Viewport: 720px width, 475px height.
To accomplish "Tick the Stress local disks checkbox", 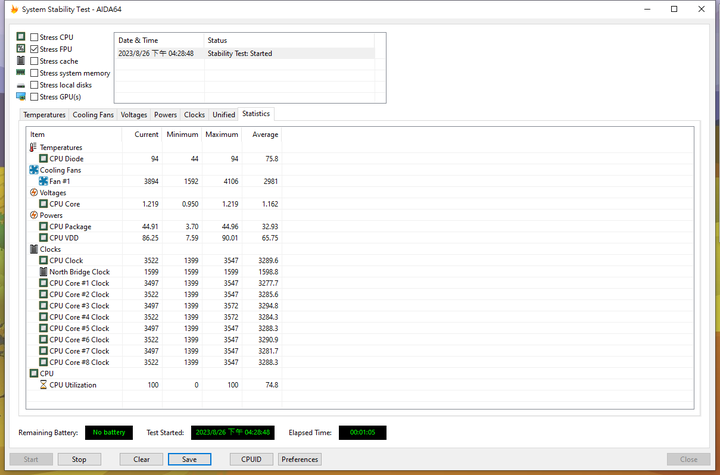I will pos(34,85).
